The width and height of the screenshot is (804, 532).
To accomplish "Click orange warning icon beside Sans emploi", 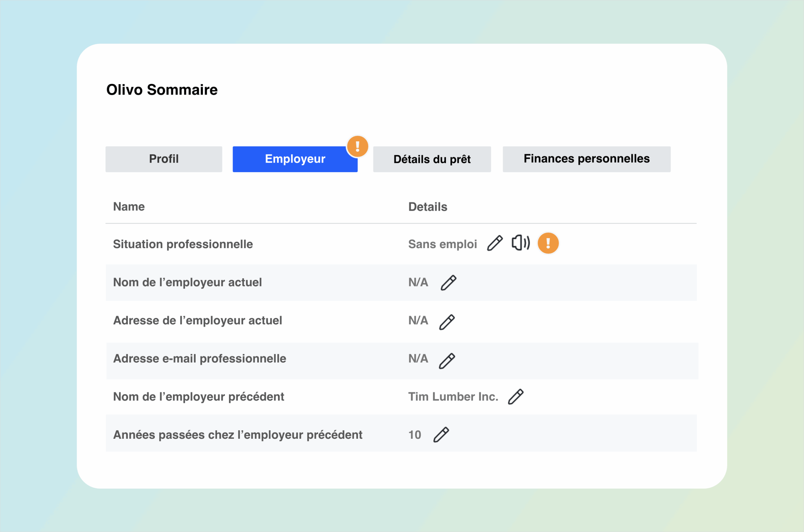I will tap(548, 243).
